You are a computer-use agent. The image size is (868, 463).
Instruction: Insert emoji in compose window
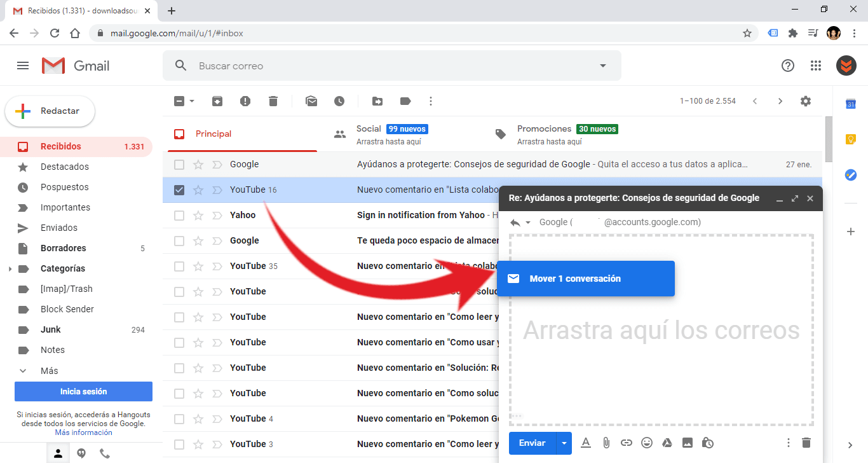coord(647,443)
